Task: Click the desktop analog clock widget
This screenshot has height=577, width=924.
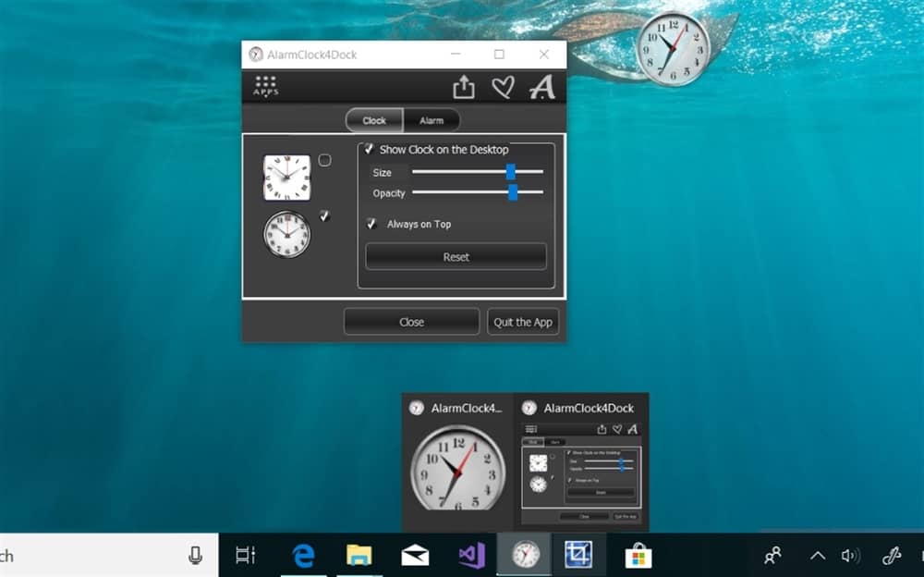Action: click(x=673, y=49)
